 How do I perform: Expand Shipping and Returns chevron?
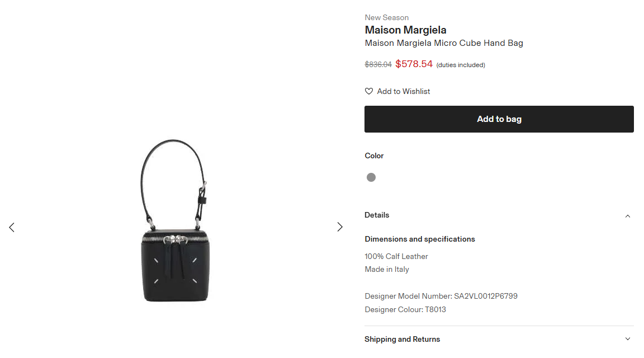(627, 339)
